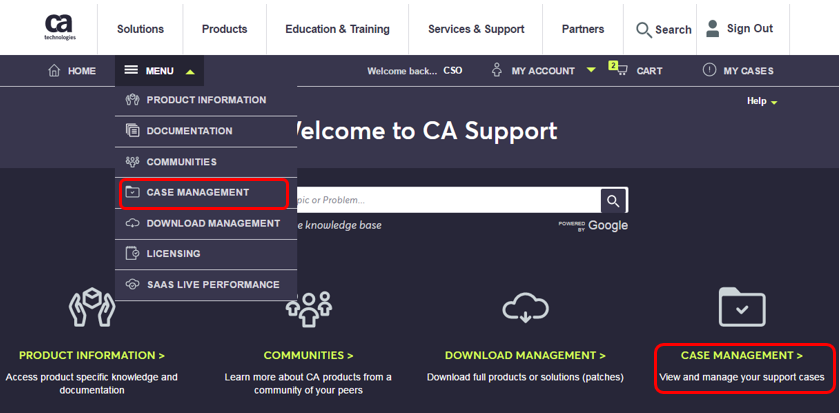The height and width of the screenshot is (413, 840).
Task: Open the Solutions top menu
Action: (x=140, y=29)
